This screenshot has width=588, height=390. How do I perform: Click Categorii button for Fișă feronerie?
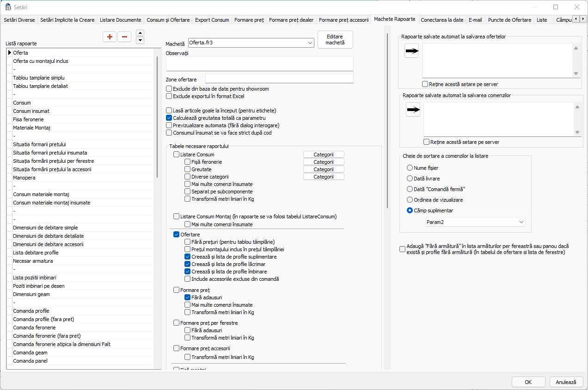click(324, 162)
